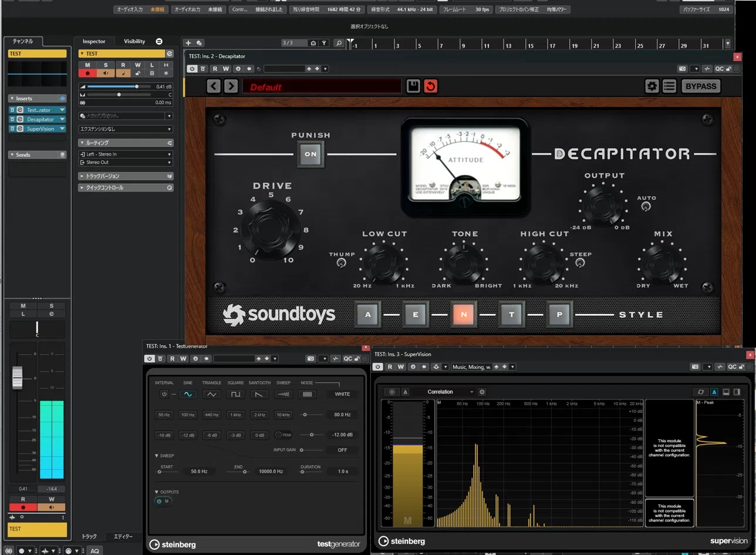Select the sweep waveform in TestGenerator
This screenshot has height=555, width=756.
[x=283, y=394]
